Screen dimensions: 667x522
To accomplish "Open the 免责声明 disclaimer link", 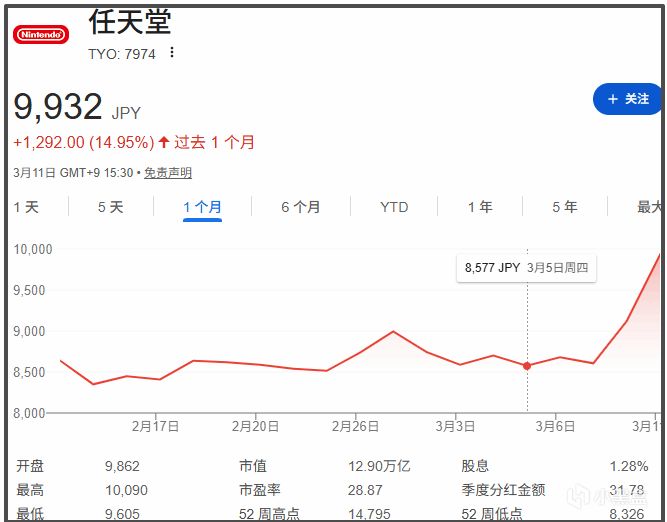I will 168,173.
